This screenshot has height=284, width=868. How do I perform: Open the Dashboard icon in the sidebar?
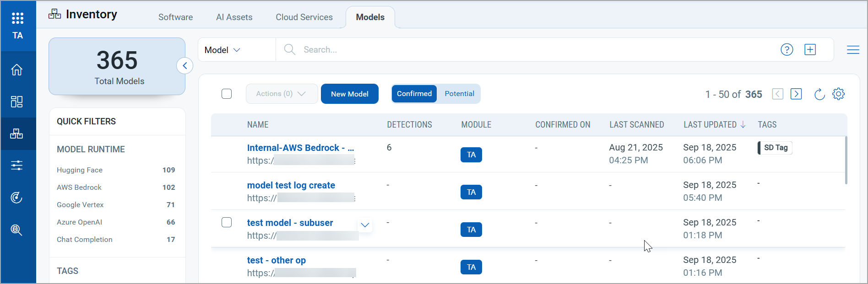(17, 102)
